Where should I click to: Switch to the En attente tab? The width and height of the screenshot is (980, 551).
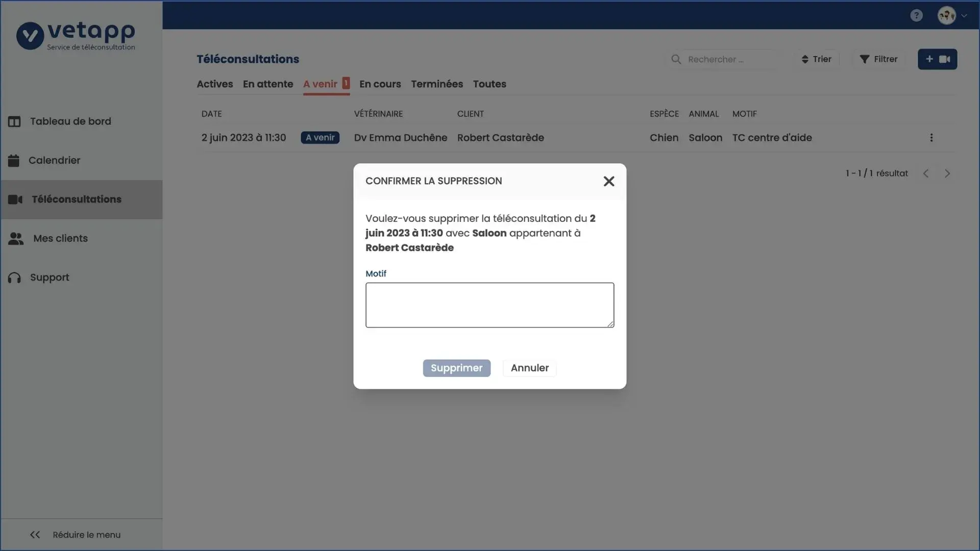tap(267, 84)
